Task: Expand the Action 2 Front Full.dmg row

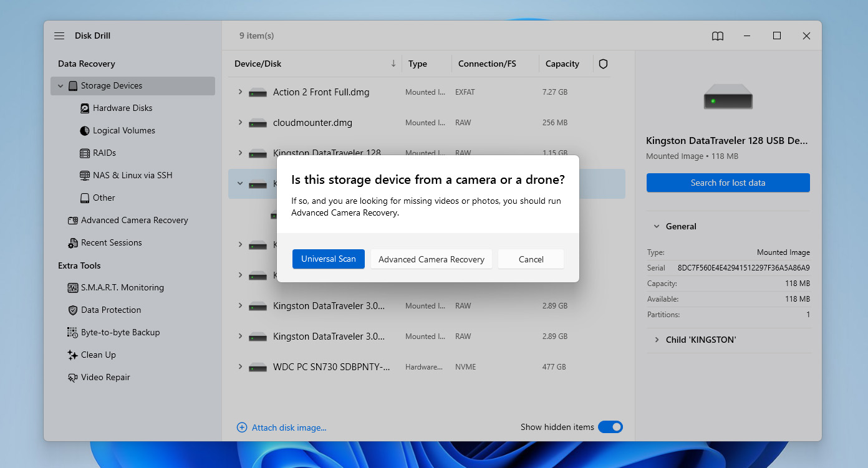Action: click(240, 92)
